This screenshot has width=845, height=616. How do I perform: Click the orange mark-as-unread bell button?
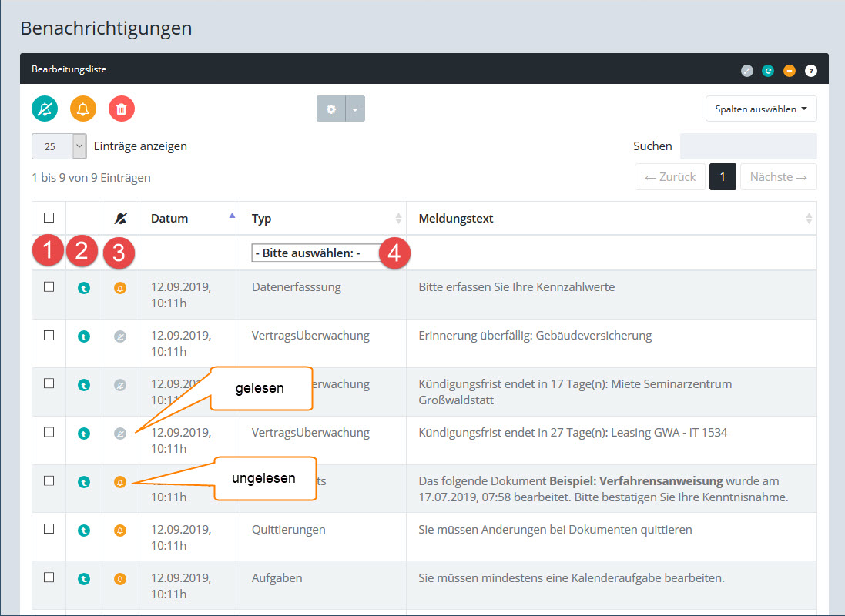(x=83, y=109)
